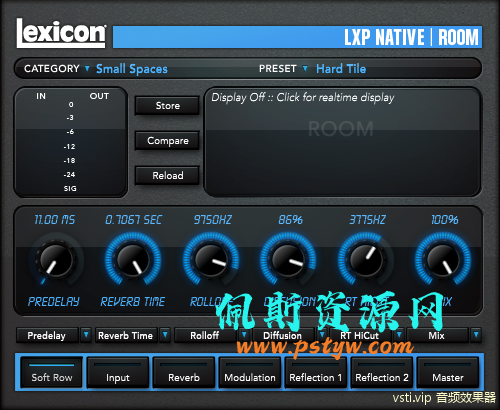Click the Store button
Screen dimensions: 500x410
tap(167, 106)
